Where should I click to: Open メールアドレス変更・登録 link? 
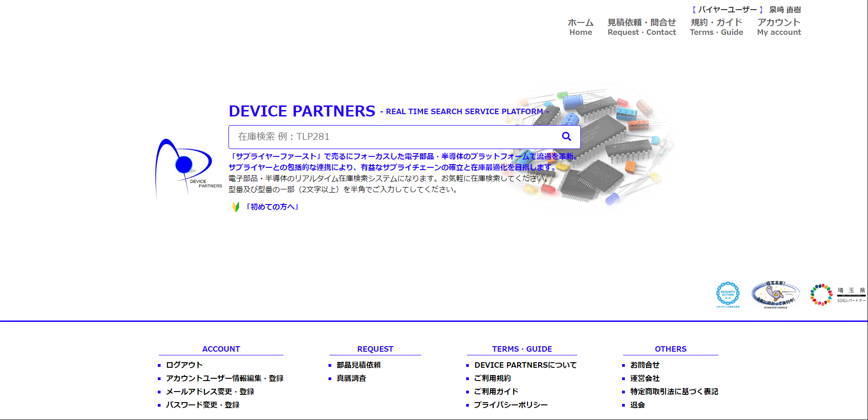pos(210,392)
